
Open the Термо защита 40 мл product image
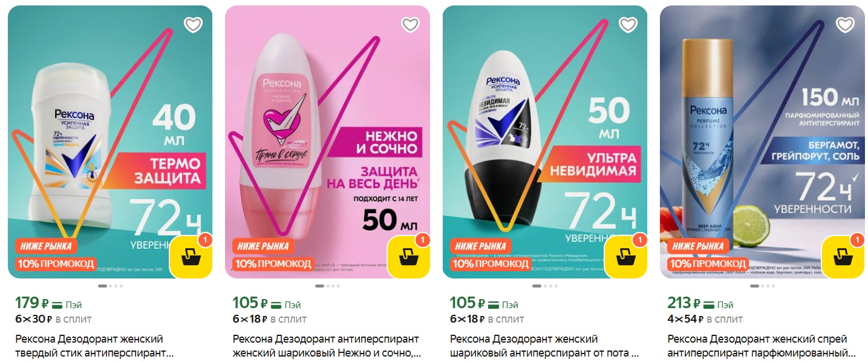[x=110, y=142]
